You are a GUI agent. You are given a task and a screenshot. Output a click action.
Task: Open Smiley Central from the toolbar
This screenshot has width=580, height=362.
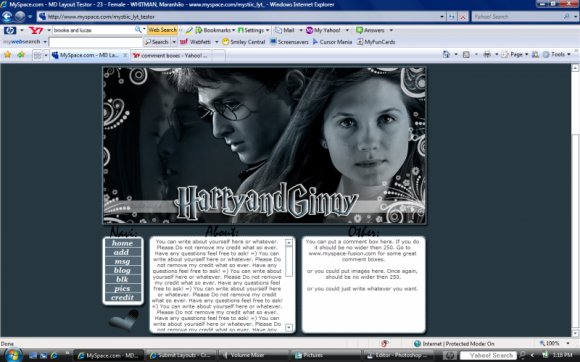click(x=244, y=42)
